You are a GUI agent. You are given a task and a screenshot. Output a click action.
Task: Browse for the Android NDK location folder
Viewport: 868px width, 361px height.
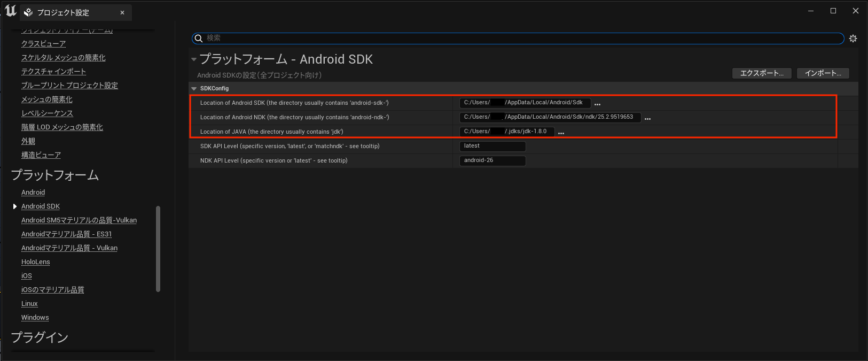tap(647, 118)
